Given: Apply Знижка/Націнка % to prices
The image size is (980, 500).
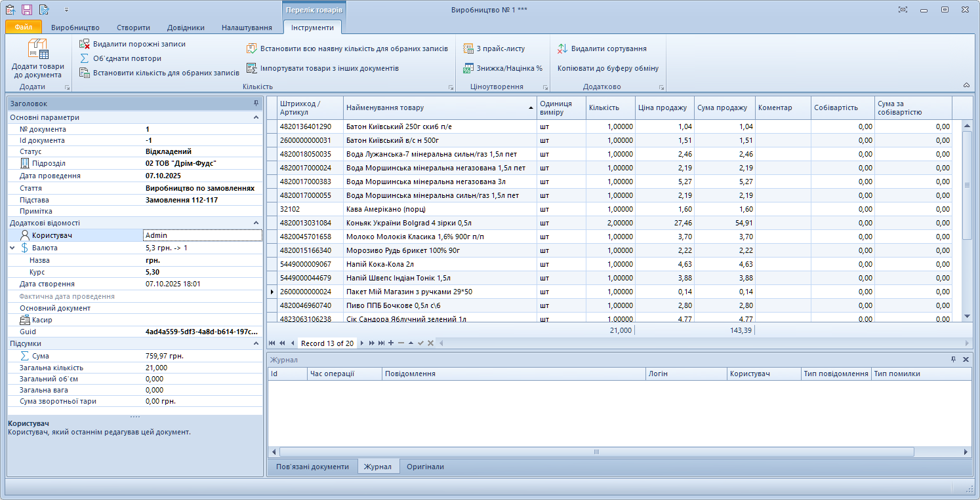Looking at the screenshot, I should point(468,68).
